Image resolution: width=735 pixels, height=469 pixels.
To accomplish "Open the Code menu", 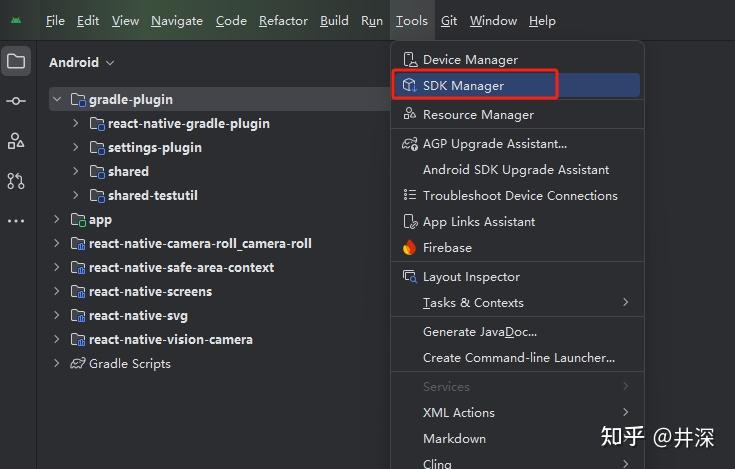I will (x=231, y=21).
